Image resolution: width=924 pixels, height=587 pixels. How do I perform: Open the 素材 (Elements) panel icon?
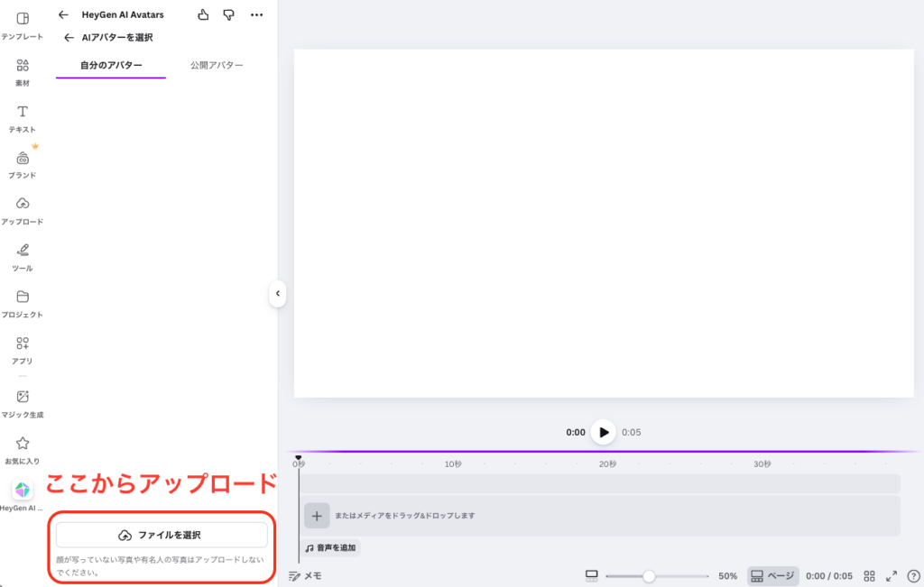click(23, 65)
